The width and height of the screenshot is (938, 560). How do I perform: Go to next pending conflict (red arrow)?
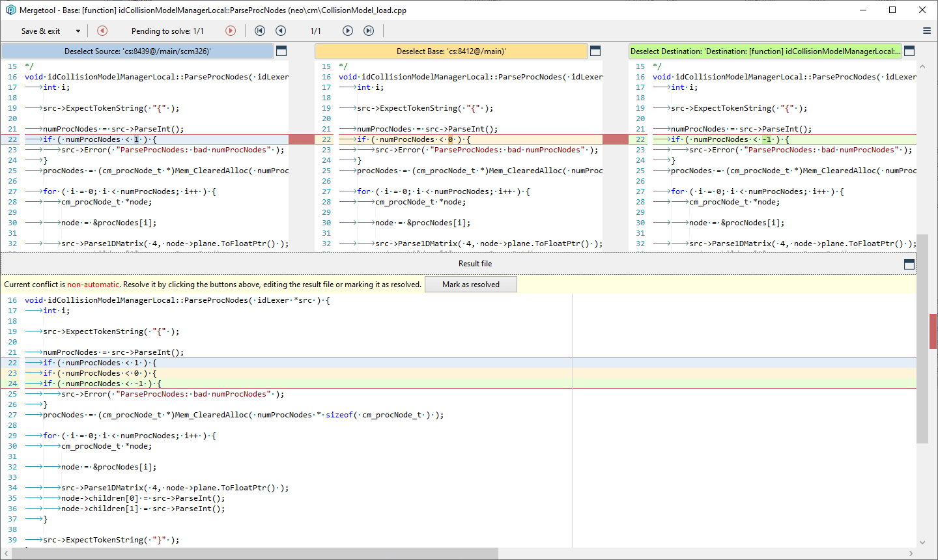pos(231,31)
